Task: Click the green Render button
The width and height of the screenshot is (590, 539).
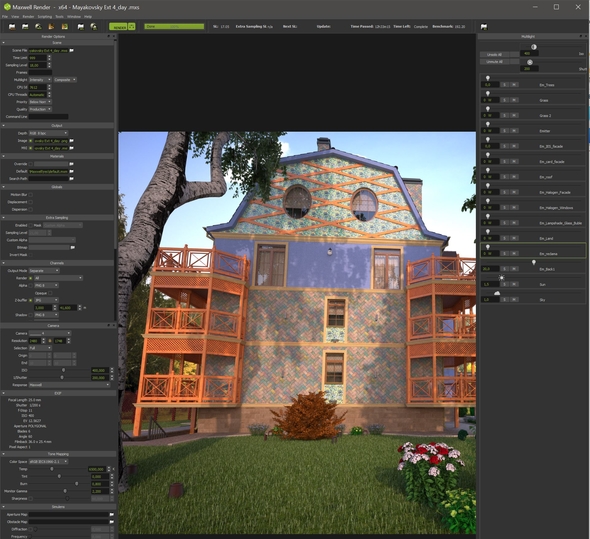Action: pos(118,27)
